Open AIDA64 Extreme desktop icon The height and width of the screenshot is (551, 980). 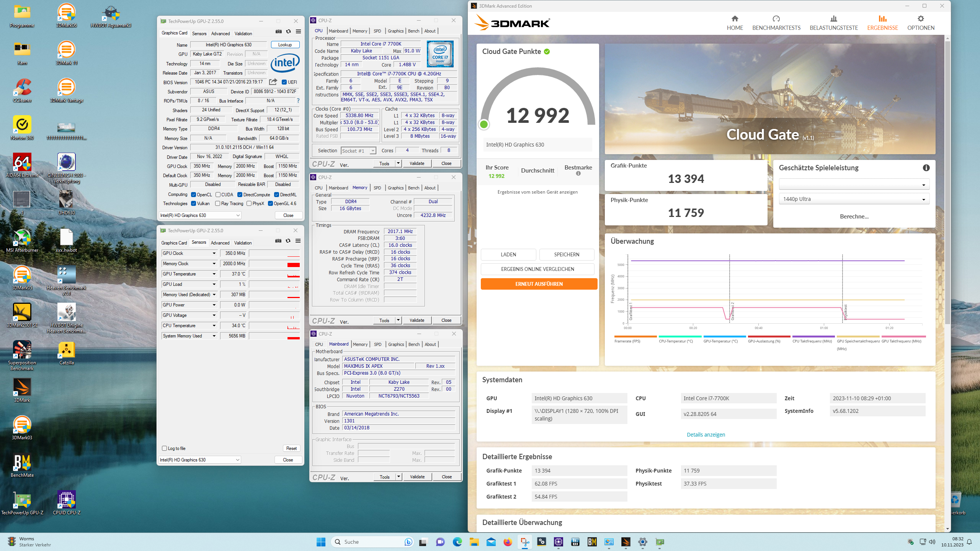click(22, 166)
